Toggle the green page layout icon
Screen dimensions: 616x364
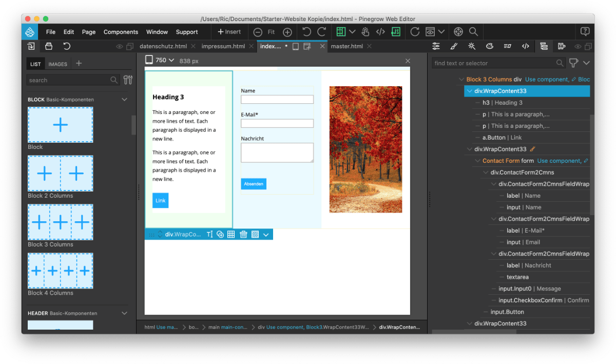pos(341,32)
